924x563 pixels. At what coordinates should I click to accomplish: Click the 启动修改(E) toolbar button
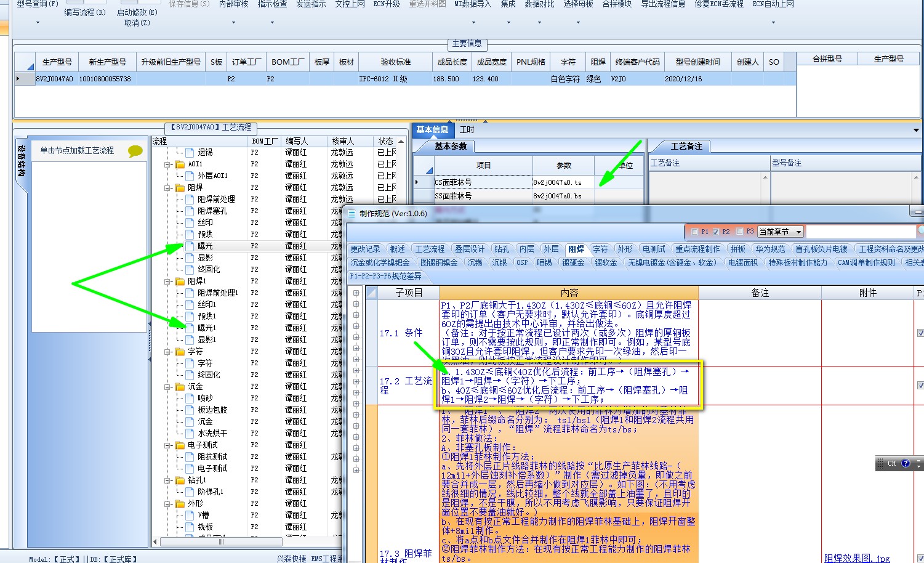coord(137,12)
